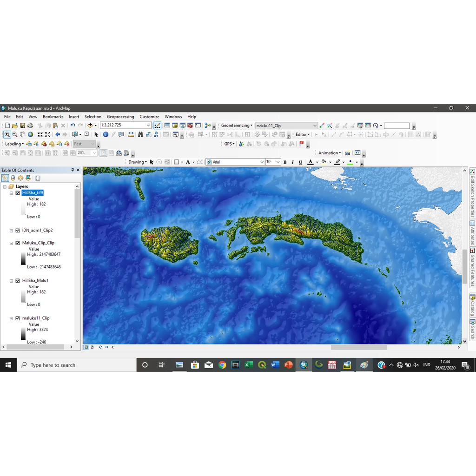Image resolution: width=476 pixels, height=476 pixels.
Task: Collapse the HillSha_Malu1 layer legend
Action: (x=12, y=281)
